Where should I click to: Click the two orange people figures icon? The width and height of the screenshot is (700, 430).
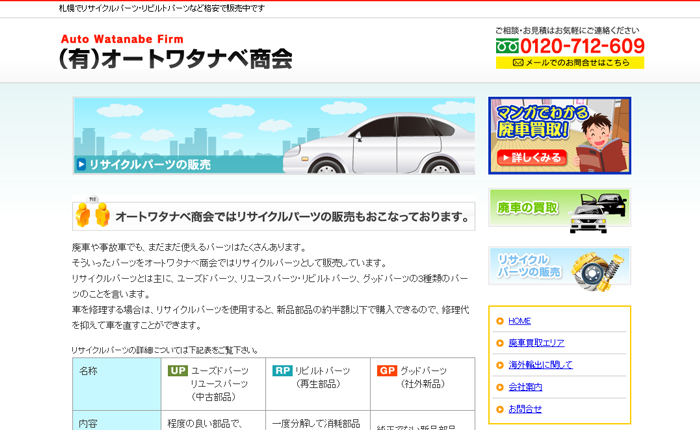tap(92, 213)
